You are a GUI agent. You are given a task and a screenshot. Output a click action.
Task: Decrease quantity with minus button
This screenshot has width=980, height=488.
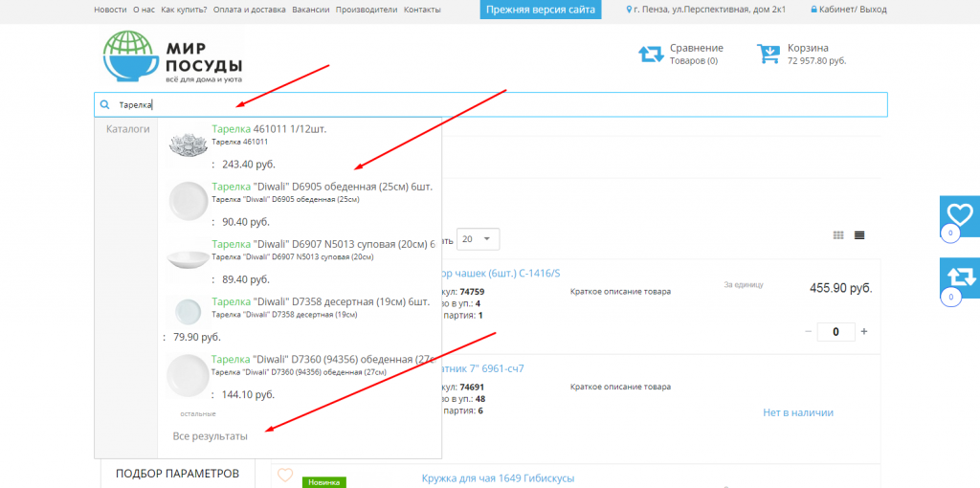809,331
